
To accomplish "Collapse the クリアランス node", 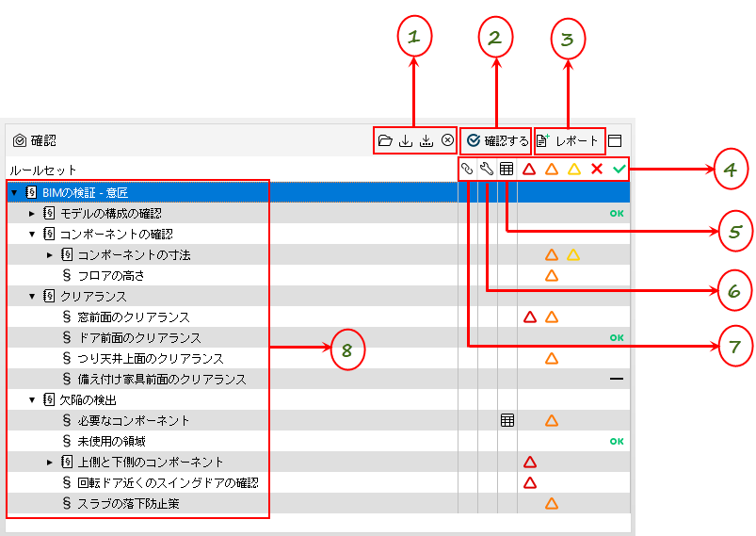I will [32, 296].
